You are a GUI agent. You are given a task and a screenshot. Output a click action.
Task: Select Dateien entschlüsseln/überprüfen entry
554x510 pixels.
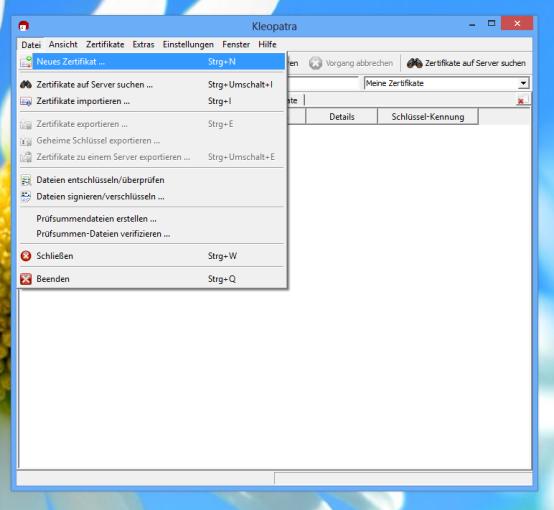[152, 180]
